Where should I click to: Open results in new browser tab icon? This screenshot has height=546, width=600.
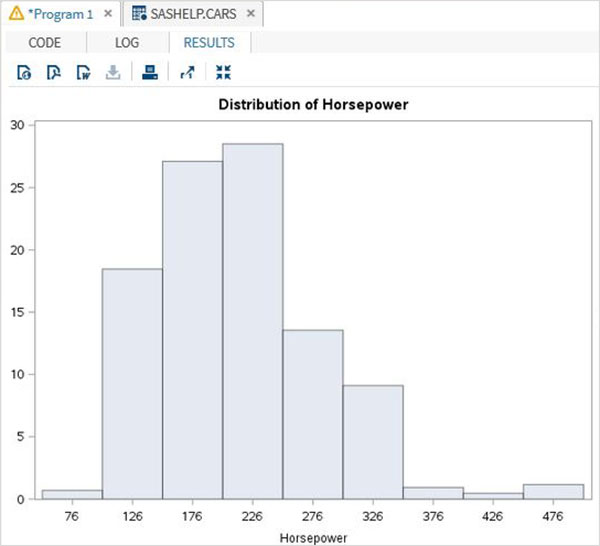click(185, 72)
